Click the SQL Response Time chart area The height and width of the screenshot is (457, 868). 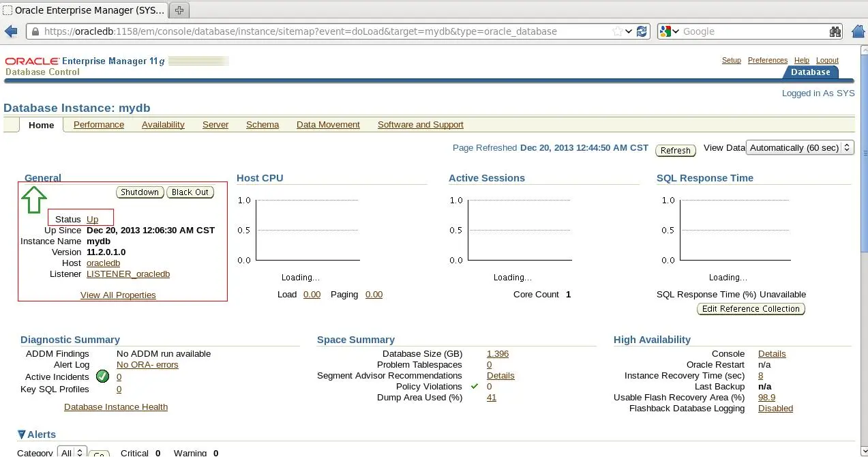click(736, 230)
